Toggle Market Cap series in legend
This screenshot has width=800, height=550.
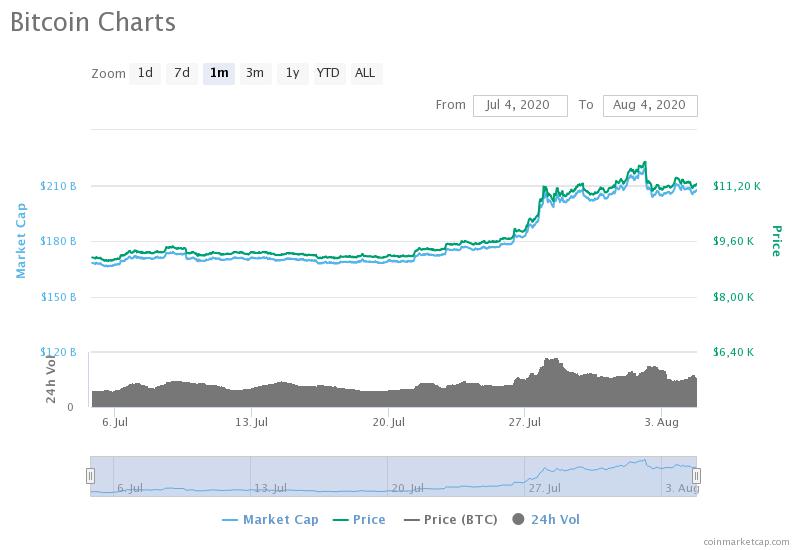click(x=270, y=520)
